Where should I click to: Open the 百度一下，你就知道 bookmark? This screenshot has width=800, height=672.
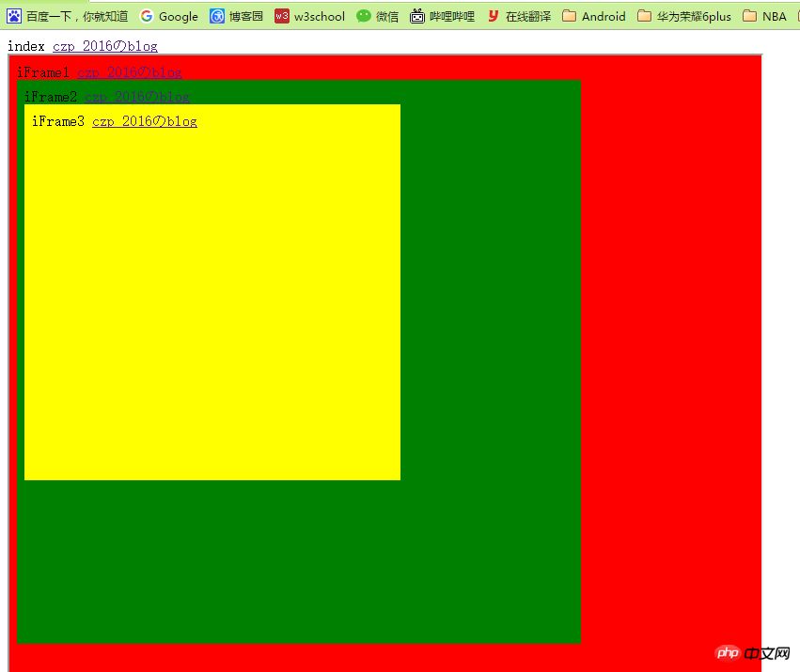pyautogui.click(x=77, y=17)
